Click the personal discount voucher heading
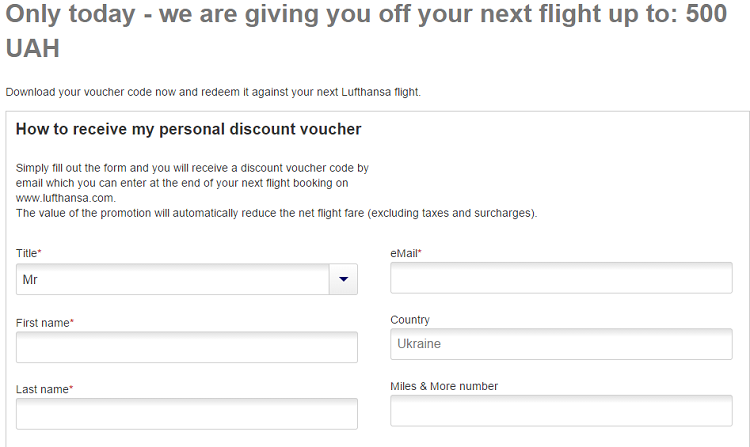This screenshot has width=750, height=447. pos(188,129)
